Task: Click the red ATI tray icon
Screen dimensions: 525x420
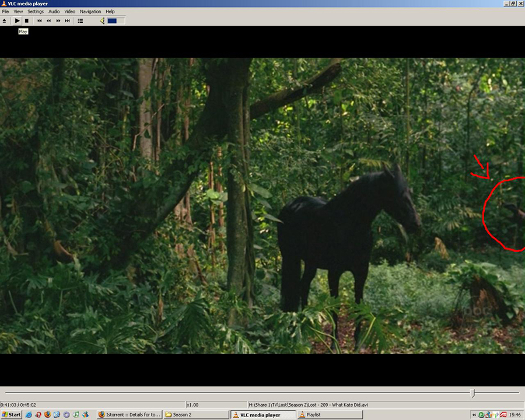Action: pyautogui.click(x=503, y=415)
